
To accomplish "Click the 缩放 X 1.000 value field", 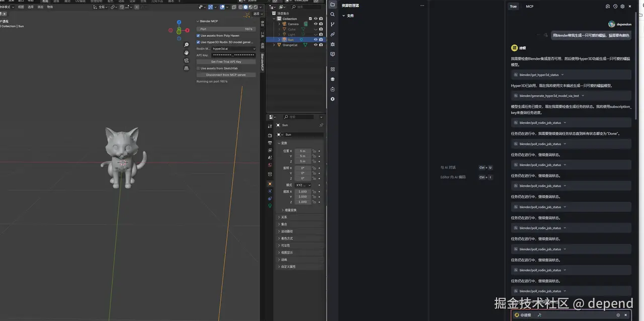I will (303, 192).
